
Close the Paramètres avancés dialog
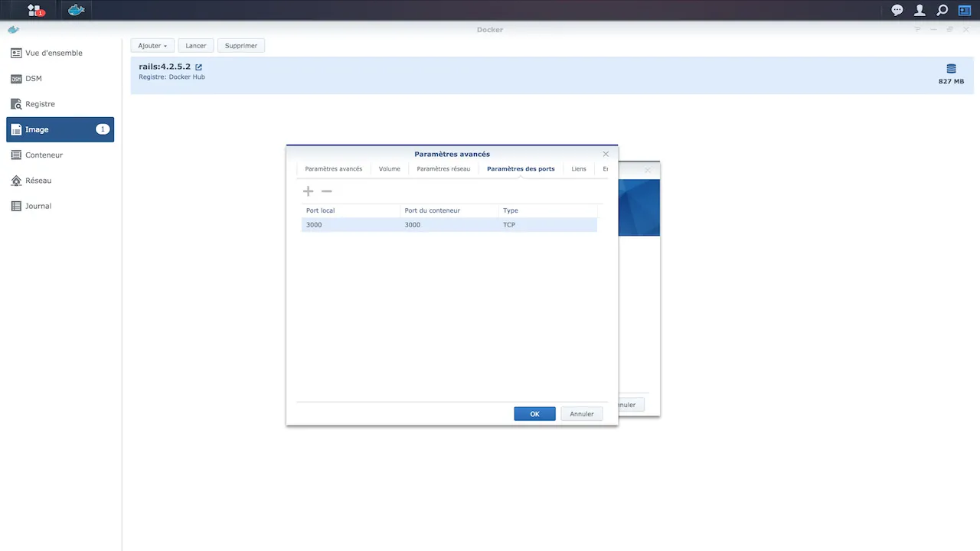606,154
